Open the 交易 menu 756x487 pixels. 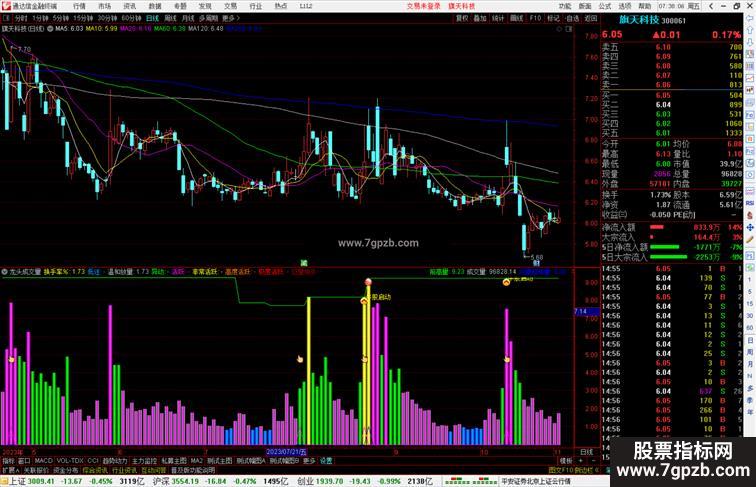[230, 6]
